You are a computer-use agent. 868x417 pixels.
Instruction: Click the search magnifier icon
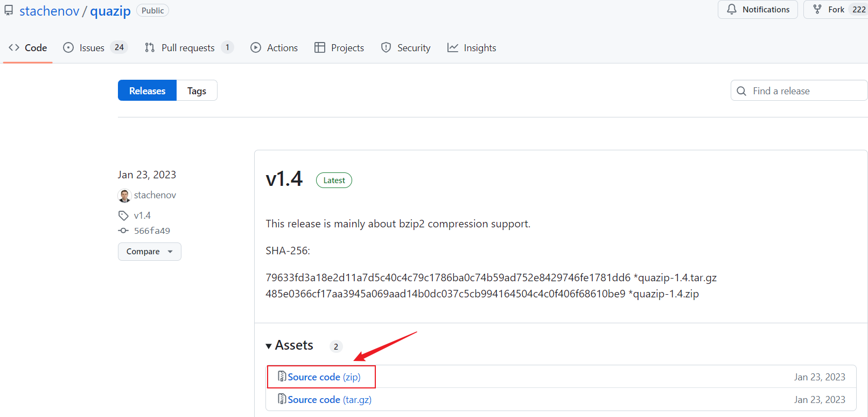click(x=741, y=91)
